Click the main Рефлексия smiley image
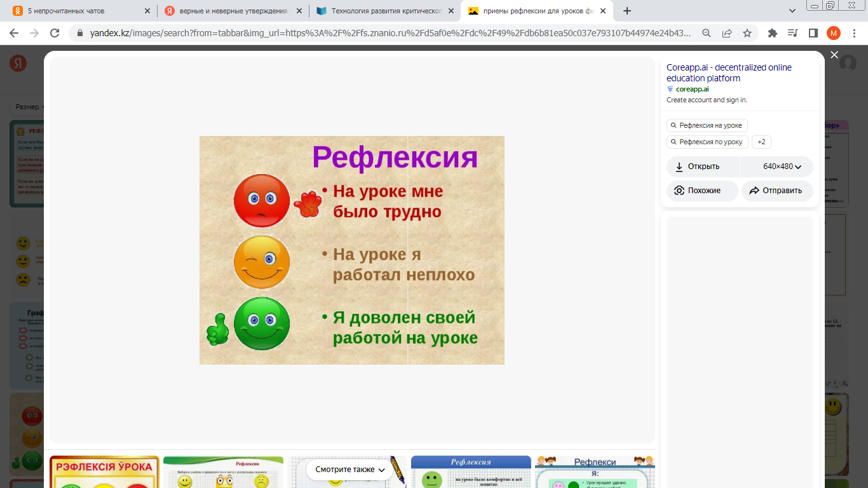This screenshot has width=868, height=488. tap(352, 250)
